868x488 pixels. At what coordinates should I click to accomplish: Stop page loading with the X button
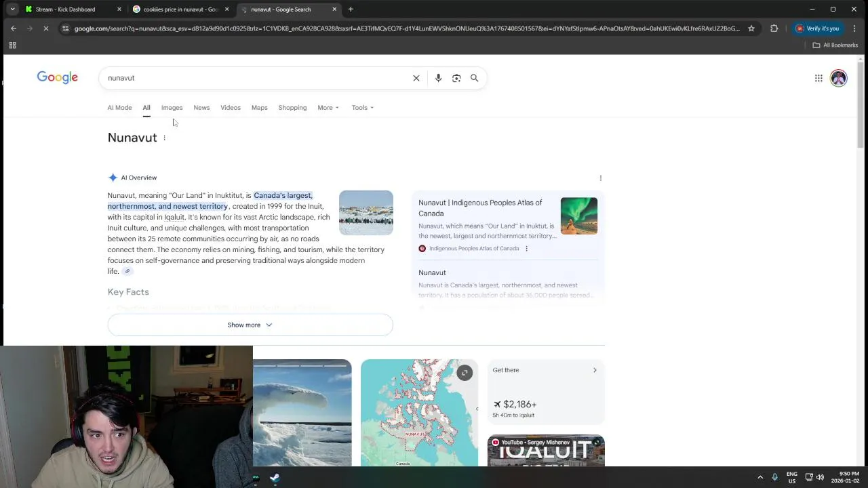click(47, 28)
